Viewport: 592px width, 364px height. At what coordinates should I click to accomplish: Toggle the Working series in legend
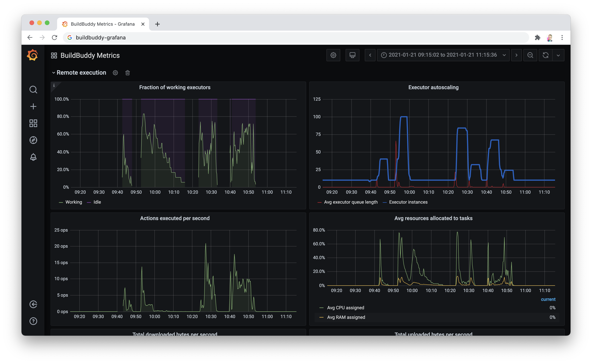pos(74,202)
